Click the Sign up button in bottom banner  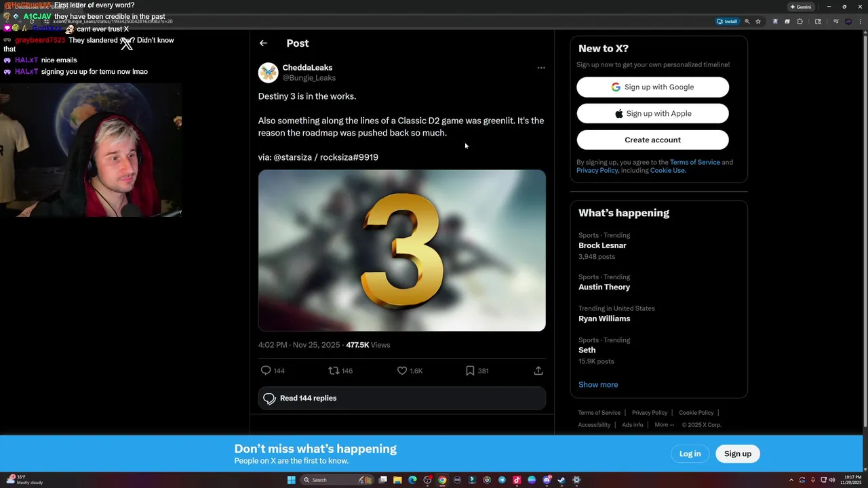[x=738, y=453]
